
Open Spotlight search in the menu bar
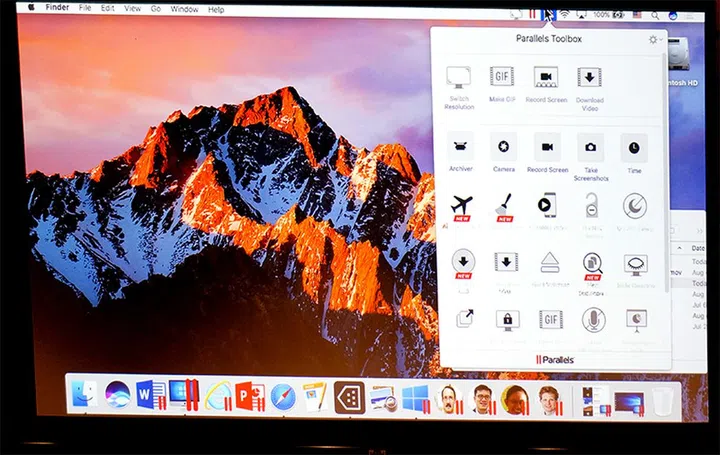click(655, 16)
